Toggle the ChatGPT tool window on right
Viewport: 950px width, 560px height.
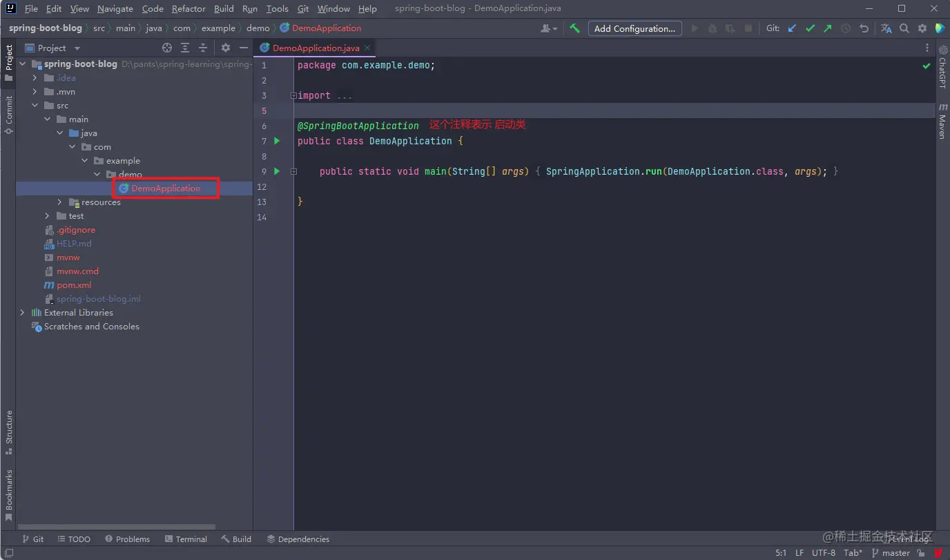(942, 67)
